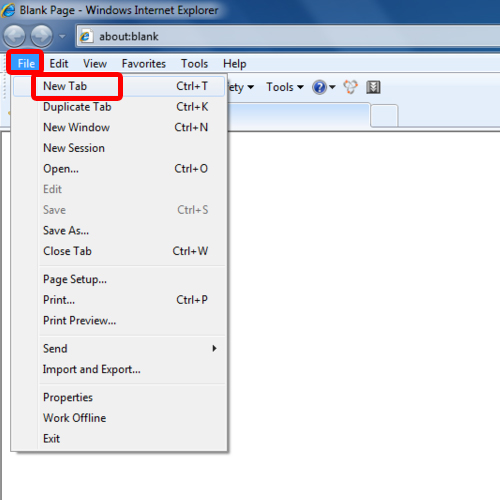Click the Forward navigation arrow button
The height and width of the screenshot is (500, 500).
coord(41,36)
